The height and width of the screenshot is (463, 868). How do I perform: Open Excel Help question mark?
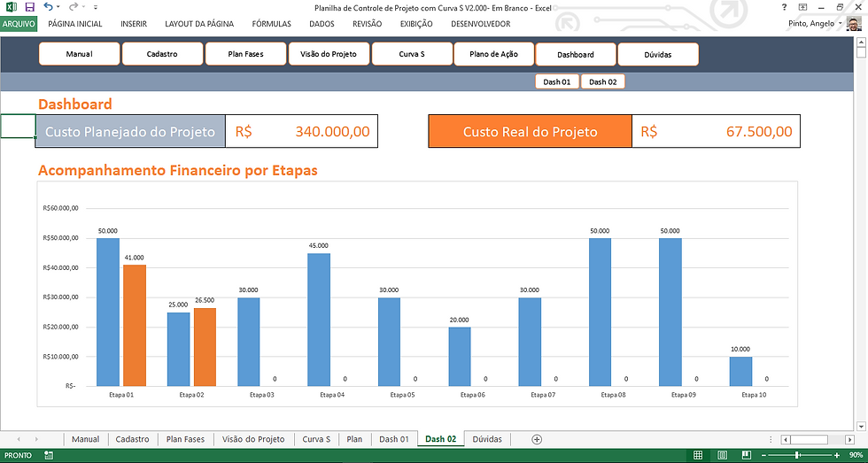click(x=784, y=7)
